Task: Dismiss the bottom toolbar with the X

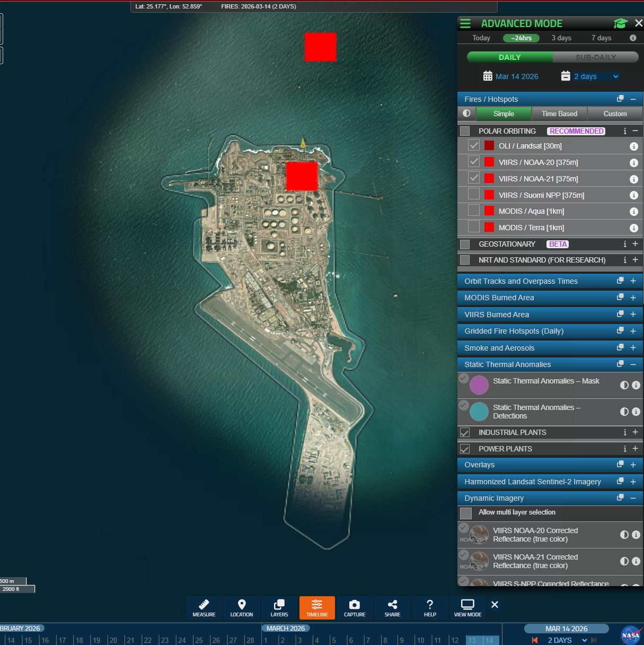Action: pos(495,605)
